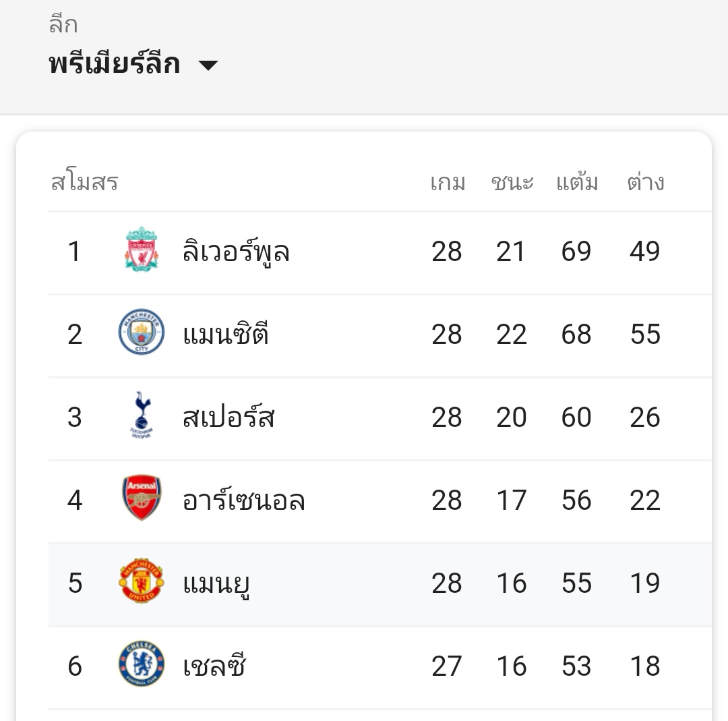Select the อาร์เซนอล team name
This screenshot has height=721, width=728.
[243, 500]
